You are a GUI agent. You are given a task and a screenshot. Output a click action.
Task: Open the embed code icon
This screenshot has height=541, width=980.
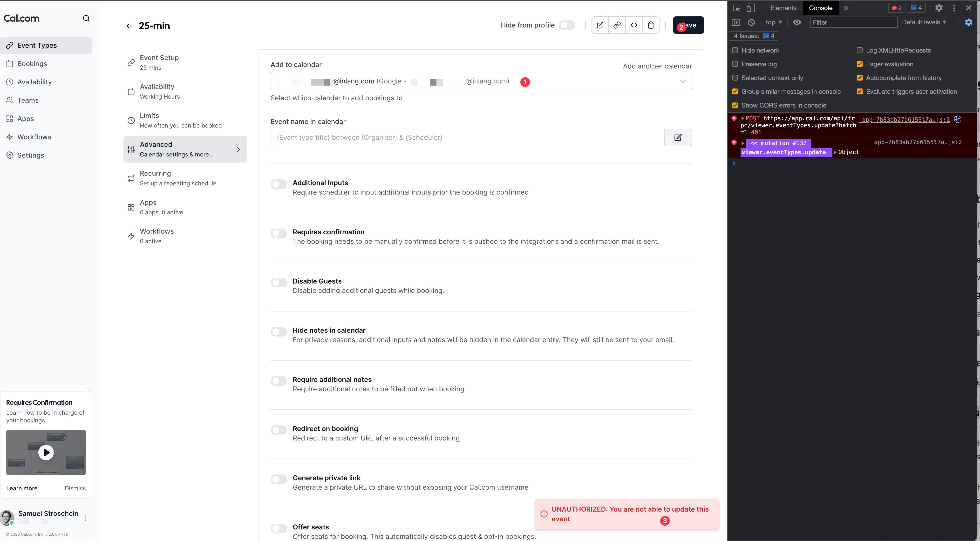point(634,25)
